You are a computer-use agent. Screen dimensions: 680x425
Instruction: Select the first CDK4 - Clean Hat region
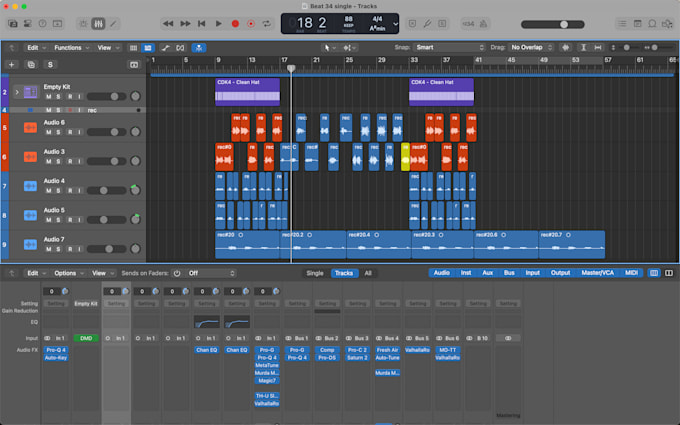pos(247,92)
